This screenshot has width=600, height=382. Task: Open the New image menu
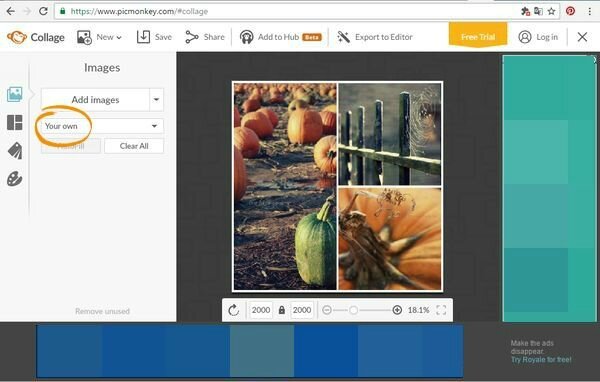coord(99,37)
